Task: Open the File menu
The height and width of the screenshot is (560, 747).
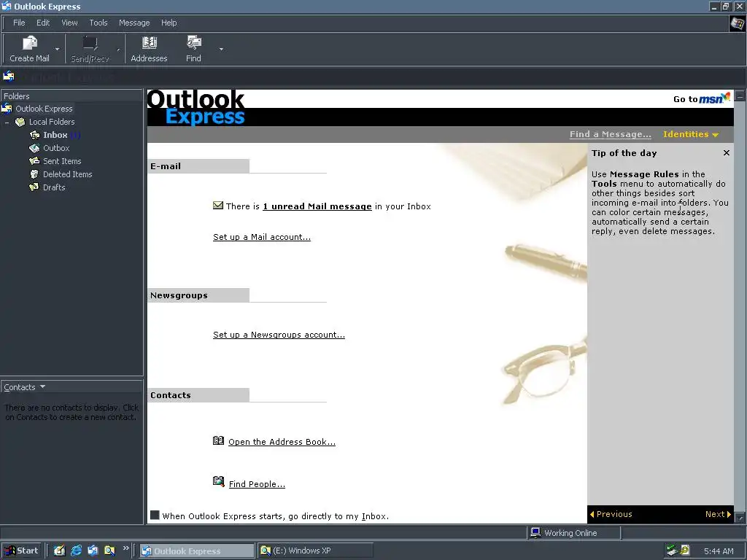Action: pos(19,23)
